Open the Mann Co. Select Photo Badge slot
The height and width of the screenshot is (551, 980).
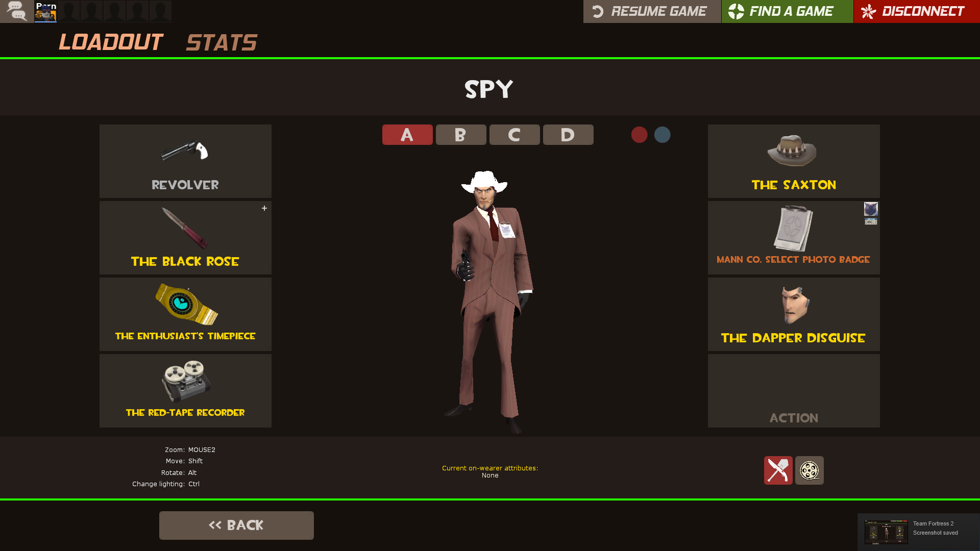794,238
